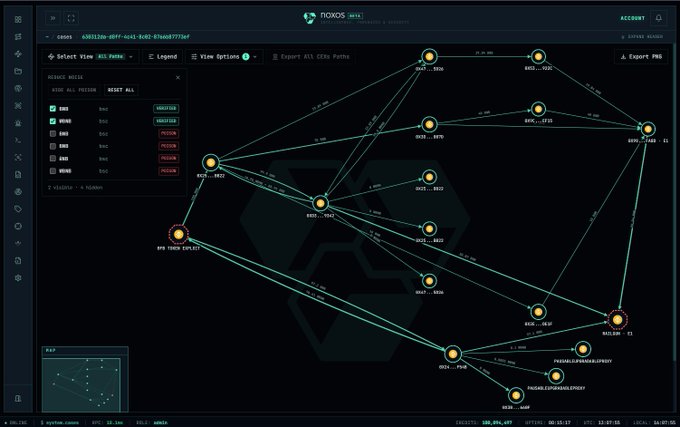This screenshot has width=680, height=427.
Task: Select the node labeled FA89 - E1
Action: (x=648, y=129)
